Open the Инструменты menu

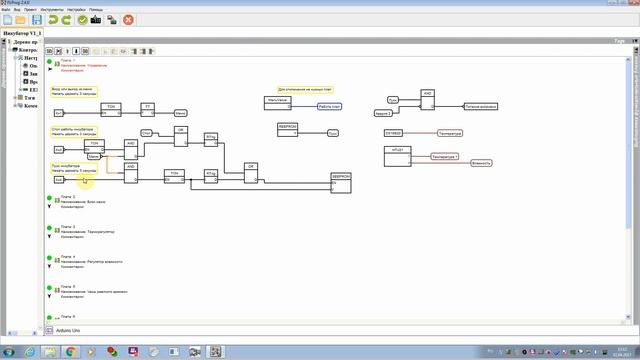[52, 9]
